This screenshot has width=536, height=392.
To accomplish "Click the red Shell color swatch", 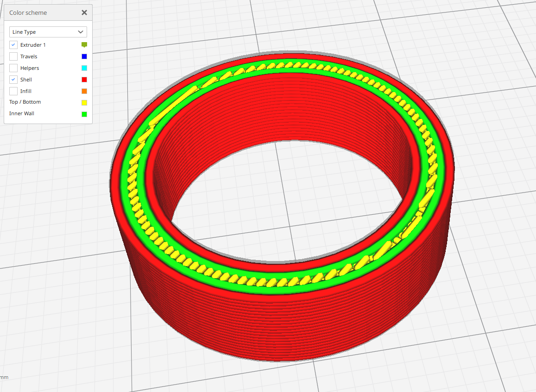I will tap(84, 80).
